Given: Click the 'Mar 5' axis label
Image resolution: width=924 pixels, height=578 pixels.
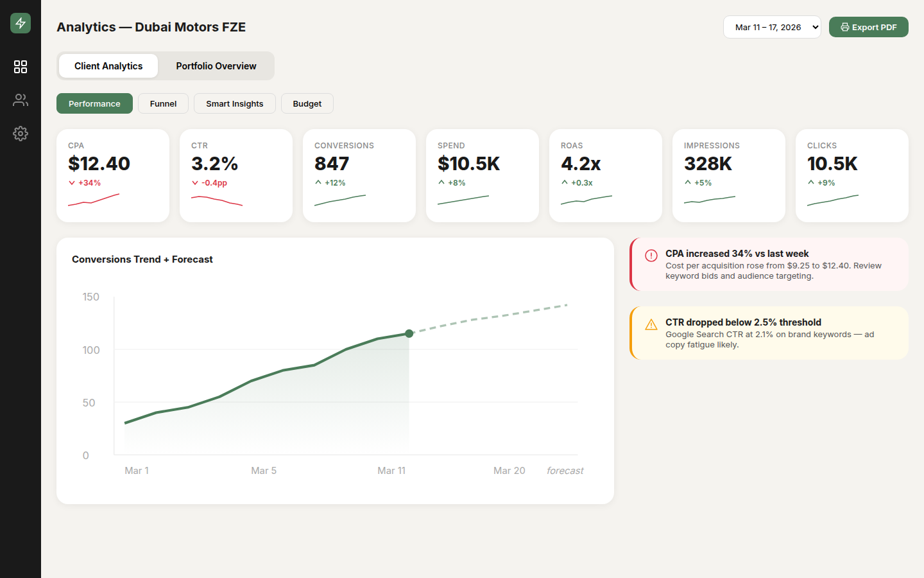Looking at the screenshot, I should (x=264, y=471).
